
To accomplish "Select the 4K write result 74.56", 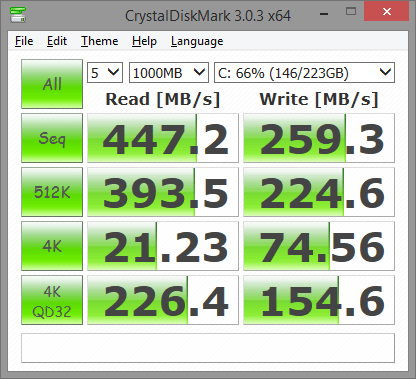I will tap(319, 246).
